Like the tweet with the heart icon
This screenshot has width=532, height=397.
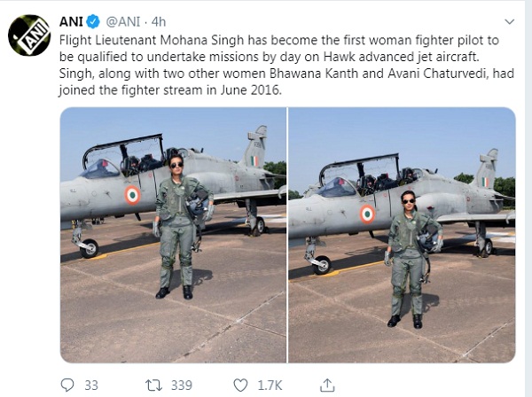pyautogui.click(x=240, y=385)
